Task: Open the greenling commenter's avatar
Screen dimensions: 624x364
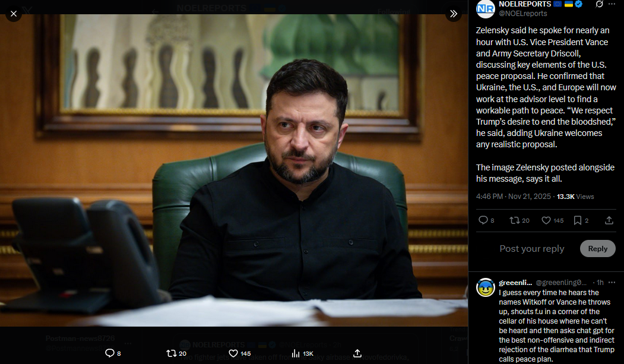Action: [486, 287]
